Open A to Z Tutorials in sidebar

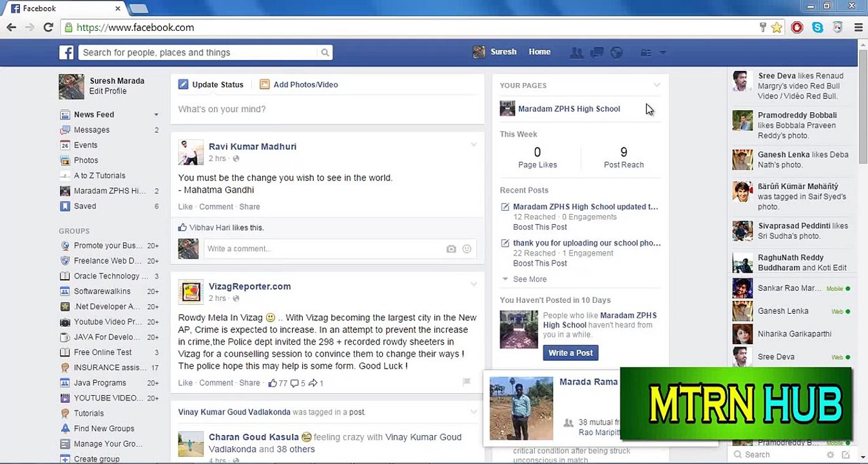pos(99,175)
